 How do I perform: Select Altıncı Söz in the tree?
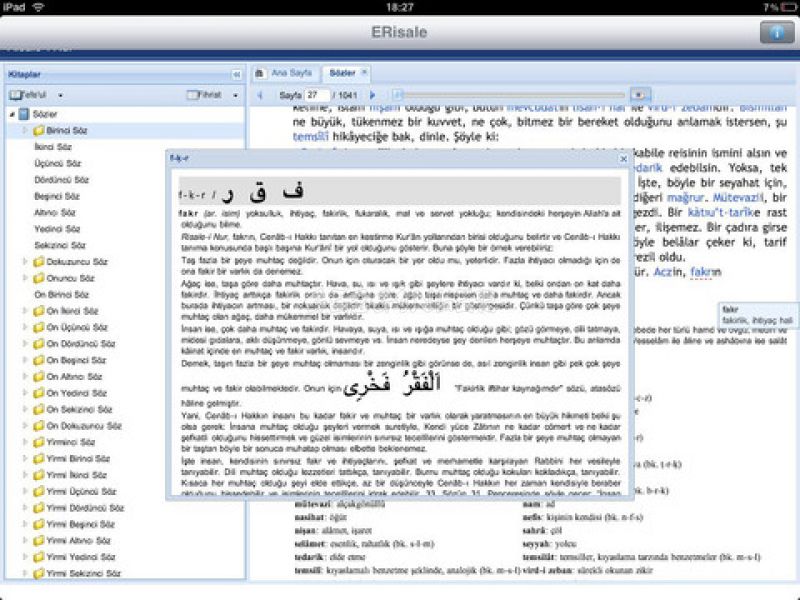click(55, 212)
